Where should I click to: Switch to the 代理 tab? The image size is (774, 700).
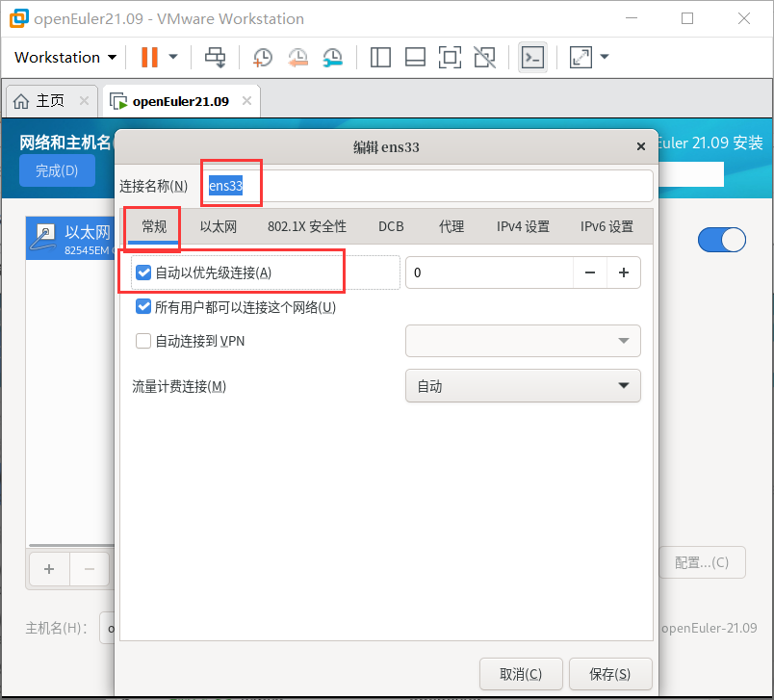451,226
